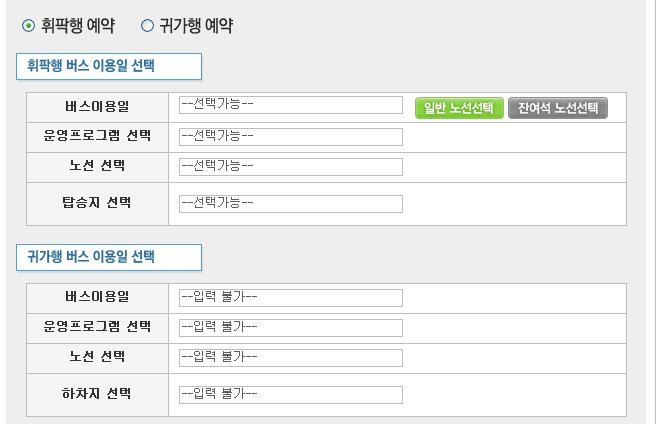The width and height of the screenshot is (657, 424).
Task: Click 운영프로그램 선택 입력 불가 field in 귀가행 section
Action: pyautogui.click(x=291, y=328)
